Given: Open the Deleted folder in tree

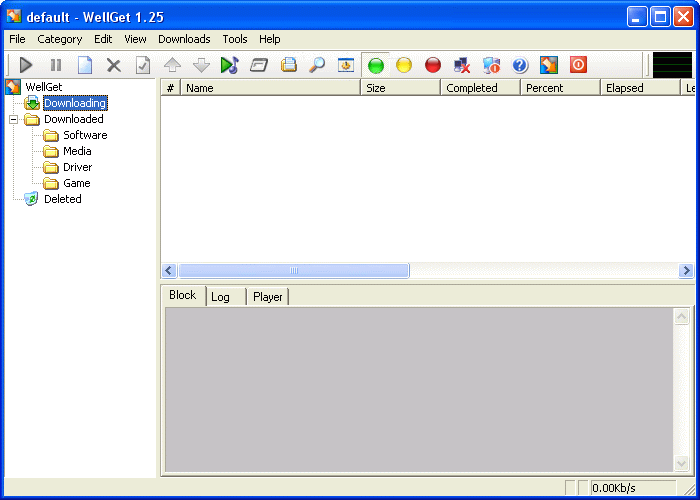Looking at the screenshot, I should coord(62,199).
